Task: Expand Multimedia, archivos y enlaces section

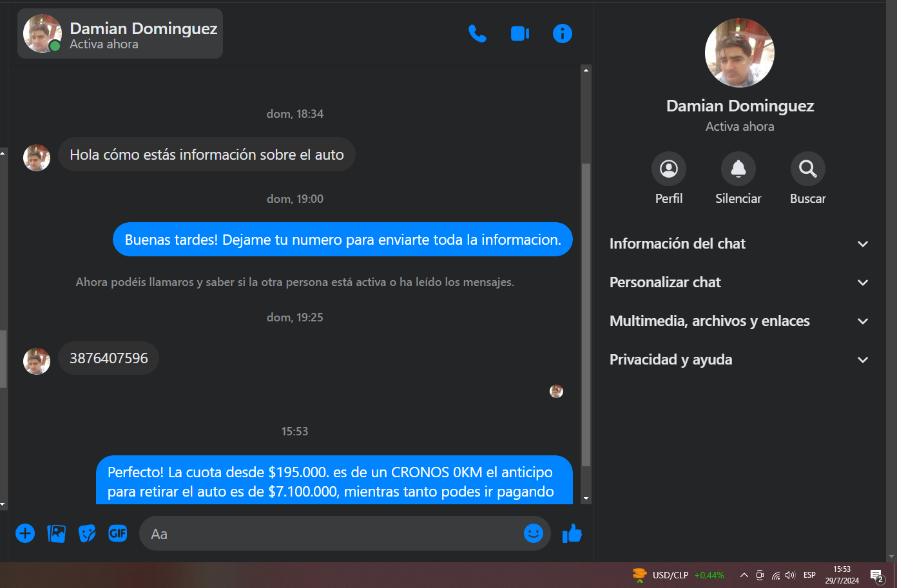Action: [x=739, y=321]
